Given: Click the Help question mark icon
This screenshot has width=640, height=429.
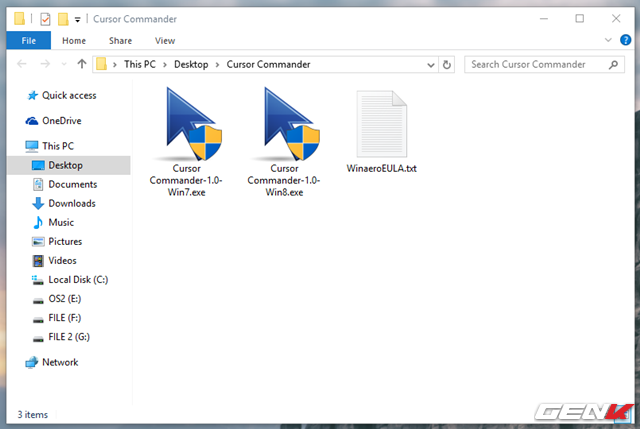Looking at the screenshot, I should coord(626,41).
